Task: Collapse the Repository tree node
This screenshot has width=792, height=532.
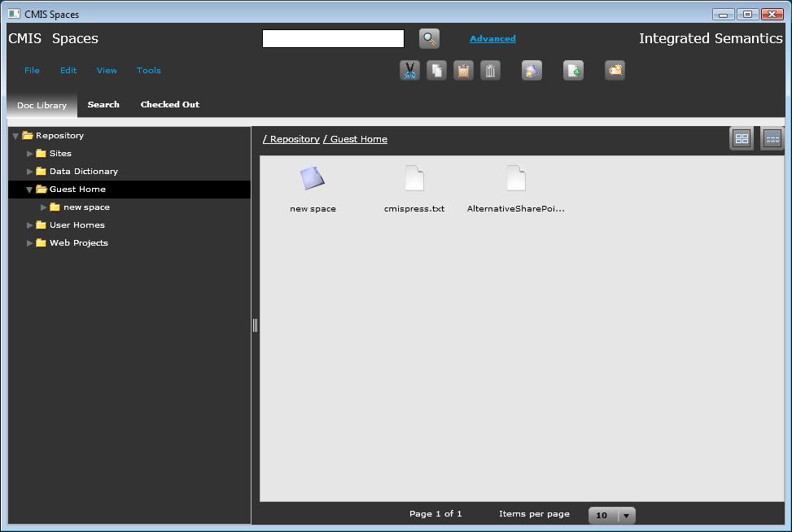Action: tap(15, 136)
